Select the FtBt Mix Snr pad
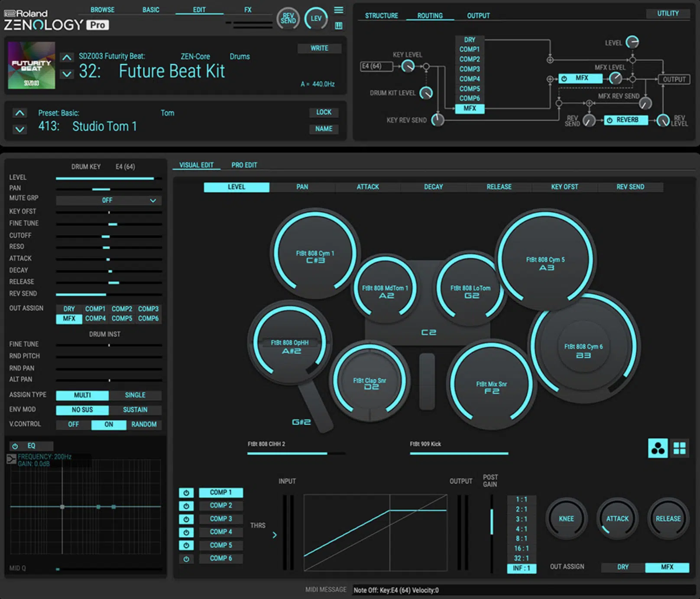Image resolution: width=700 pixels, height=599 pixels. coord(491,384)
